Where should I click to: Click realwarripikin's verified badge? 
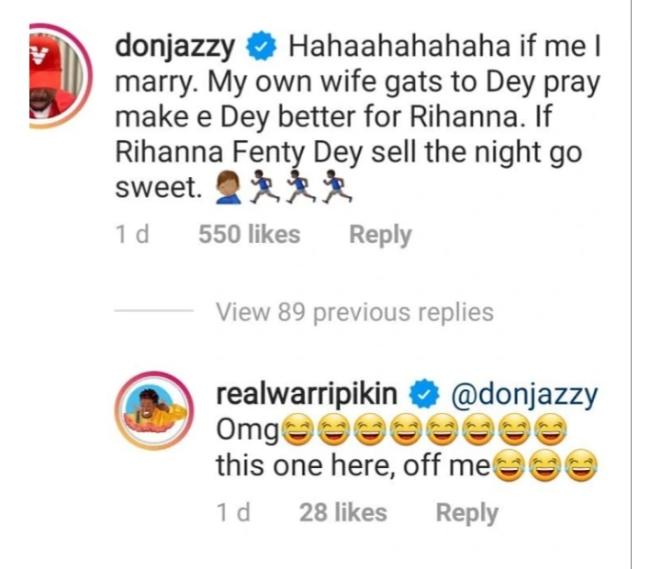click(427, 395)
